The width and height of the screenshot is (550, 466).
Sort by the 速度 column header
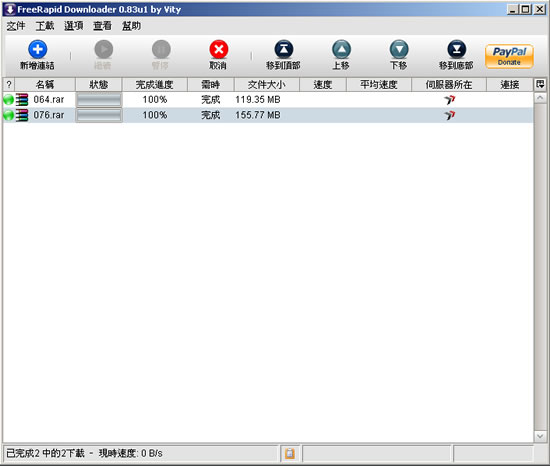pos(323,85)
